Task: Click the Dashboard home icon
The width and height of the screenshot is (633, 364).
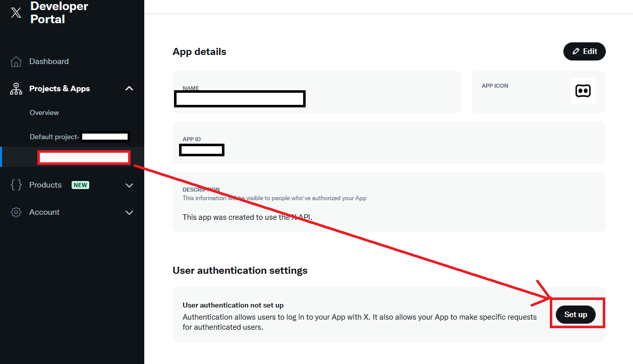Action: tap(16, 62)
